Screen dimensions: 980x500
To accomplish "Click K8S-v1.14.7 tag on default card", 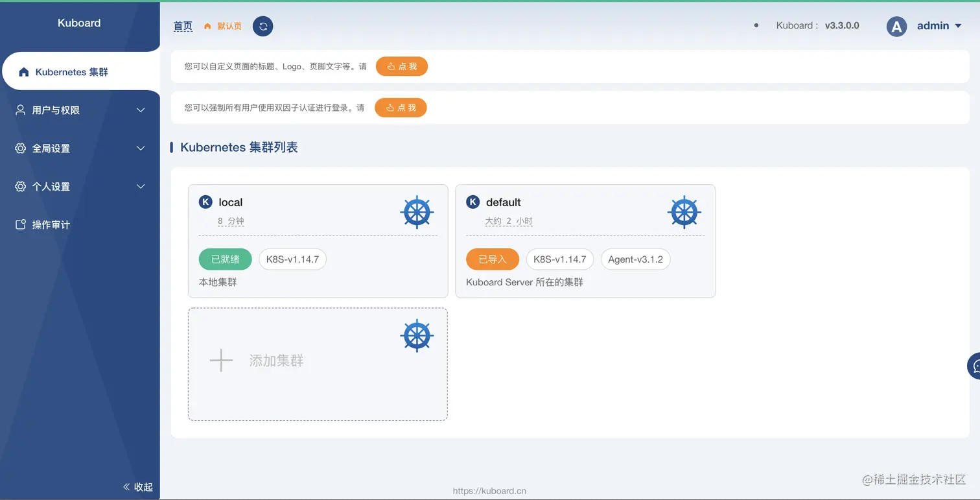I will coord(560,259).
